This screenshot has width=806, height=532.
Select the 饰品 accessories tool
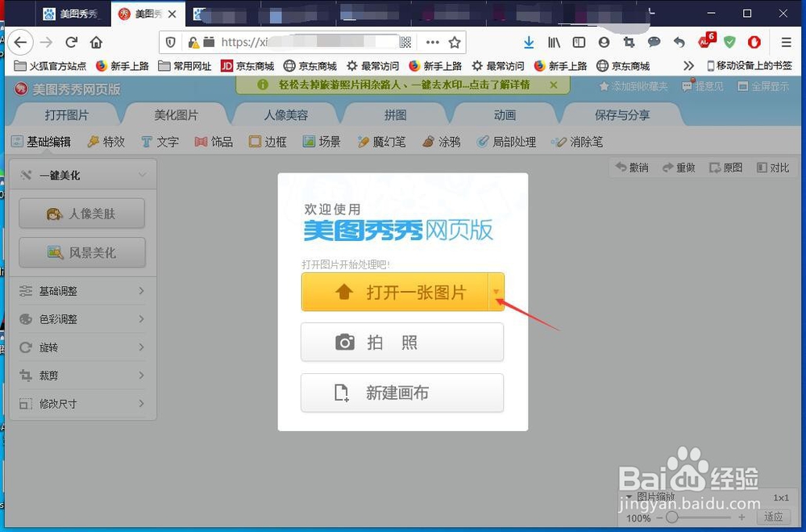click(x=214, y=142)
